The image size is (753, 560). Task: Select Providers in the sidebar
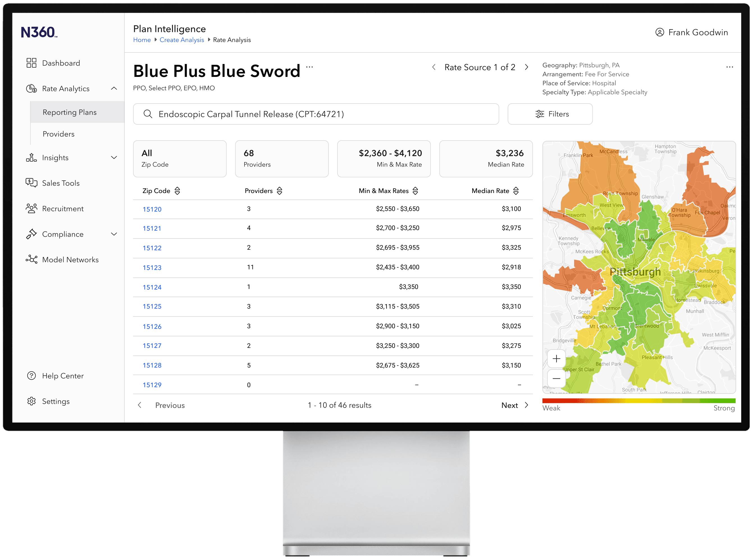click(58, 134)
